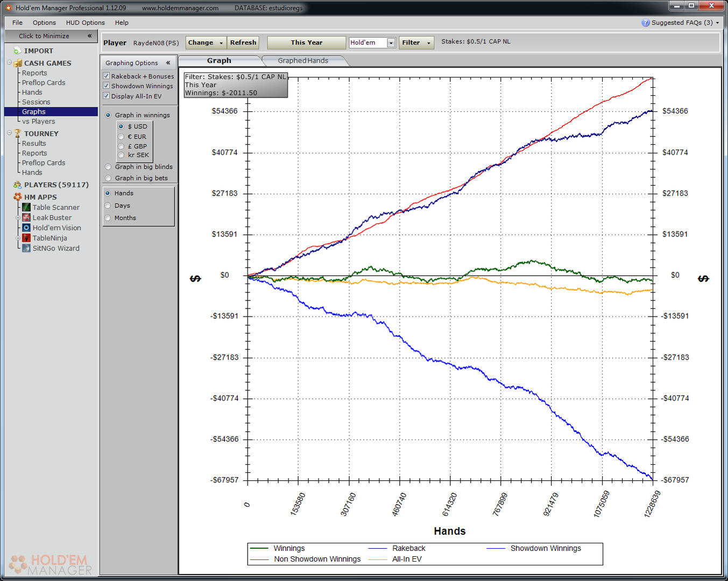
Task: Open Hold'em Vision app icon
Action: coord(26,228)
